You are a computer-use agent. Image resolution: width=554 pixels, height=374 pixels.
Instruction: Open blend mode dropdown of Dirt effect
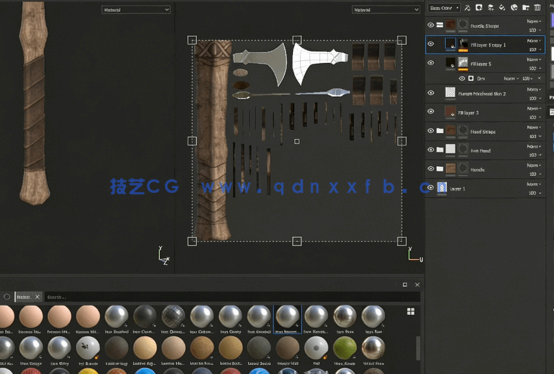point(511,78)
